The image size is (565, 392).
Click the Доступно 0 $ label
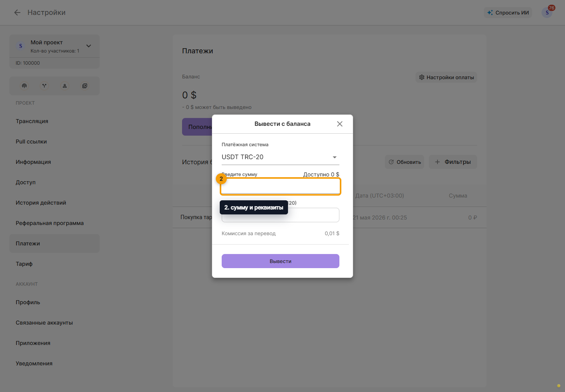click(321, 174)
